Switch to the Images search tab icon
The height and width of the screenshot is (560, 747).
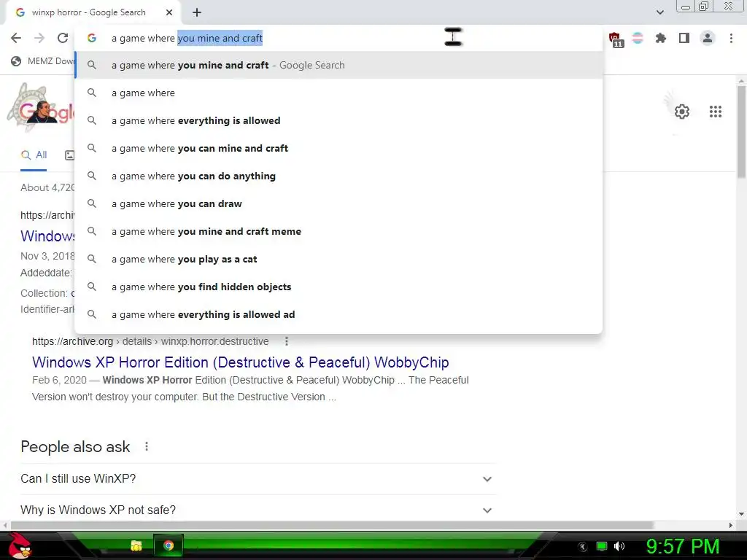click(x=70, y=155)
